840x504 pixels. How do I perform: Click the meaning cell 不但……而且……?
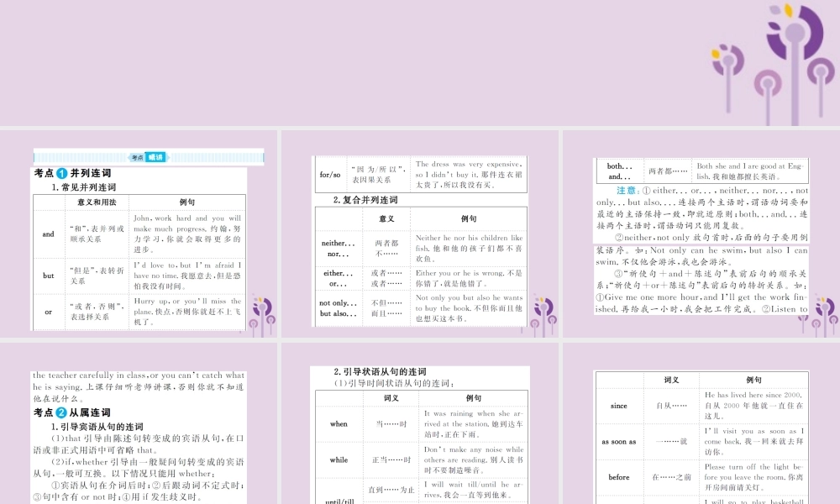tap(386, 308)
